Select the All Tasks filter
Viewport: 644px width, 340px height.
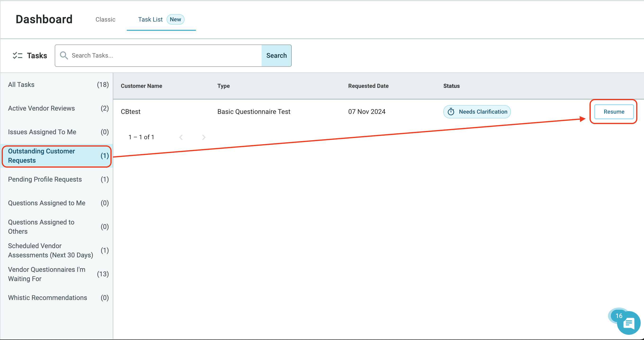pos(21,85)
